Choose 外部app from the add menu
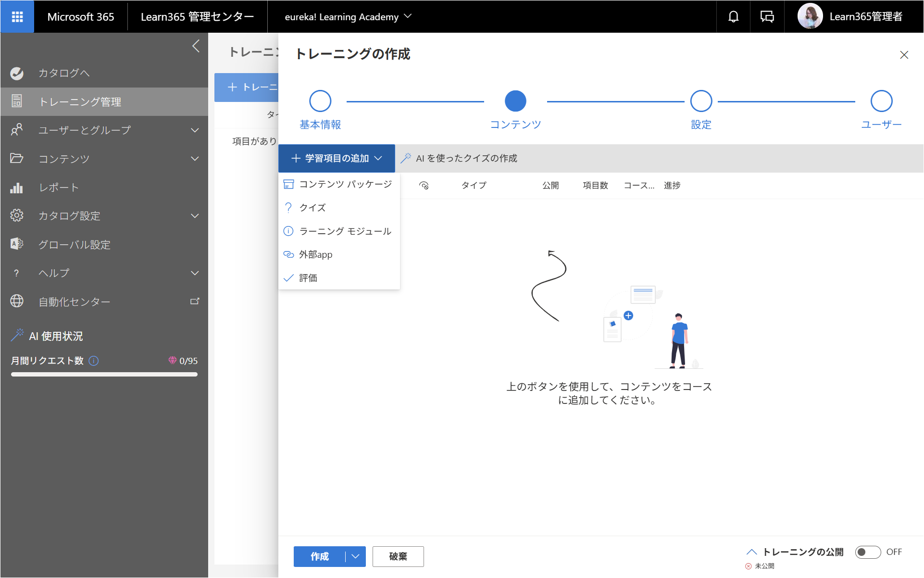 click(339, 254)
